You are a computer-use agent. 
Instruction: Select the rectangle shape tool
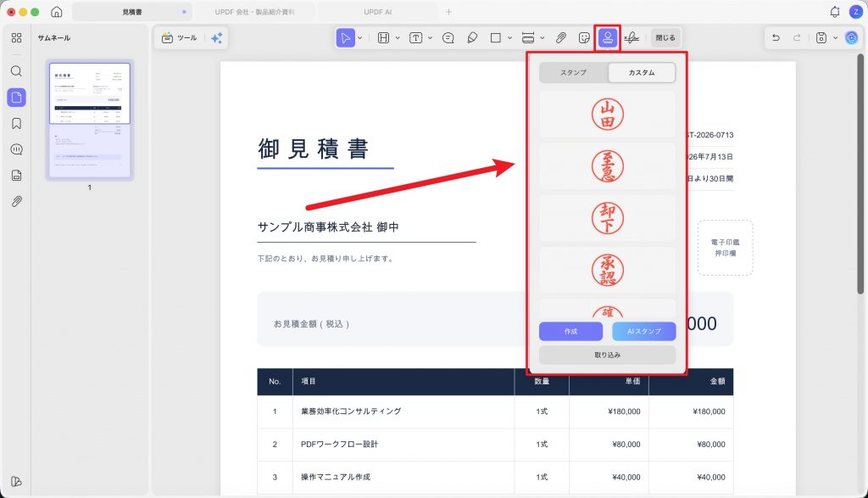pos(495,37)
